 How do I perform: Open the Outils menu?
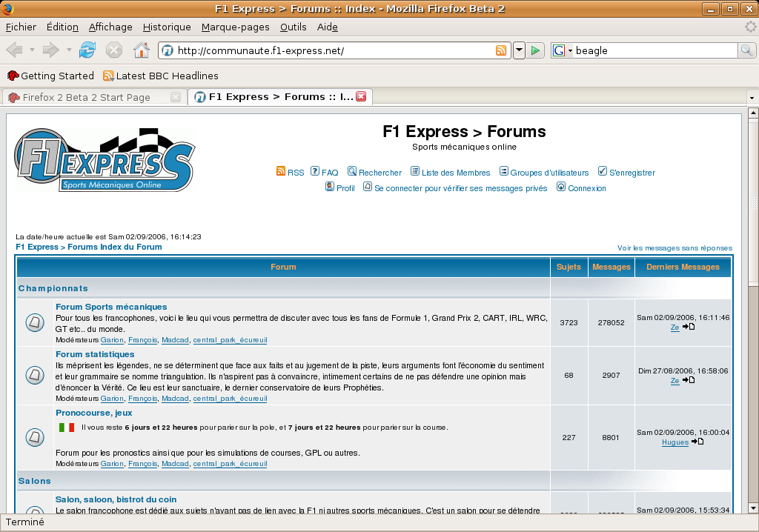tap(294, 27)
